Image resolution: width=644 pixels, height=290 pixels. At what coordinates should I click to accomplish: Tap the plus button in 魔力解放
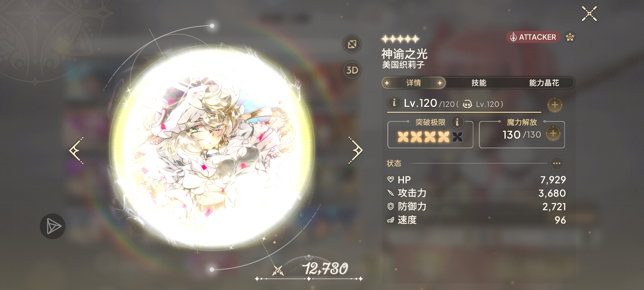pyautogui.click(x=553, y=133)
